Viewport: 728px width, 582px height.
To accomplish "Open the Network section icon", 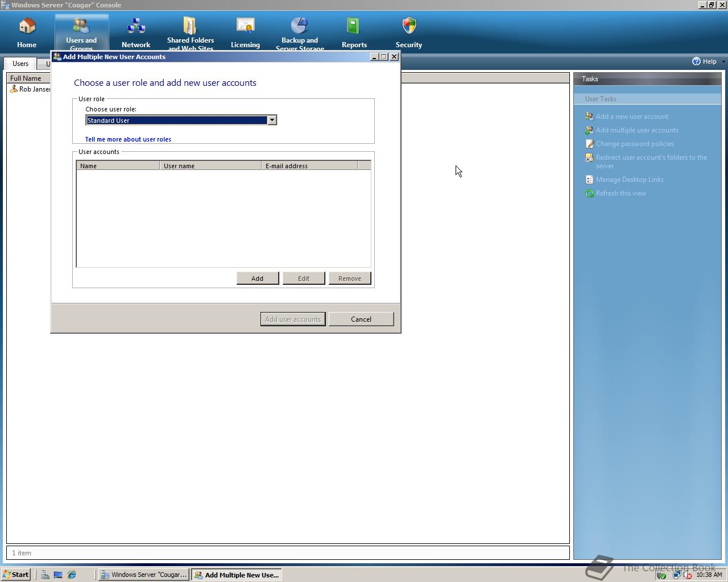I will (136, 26).
